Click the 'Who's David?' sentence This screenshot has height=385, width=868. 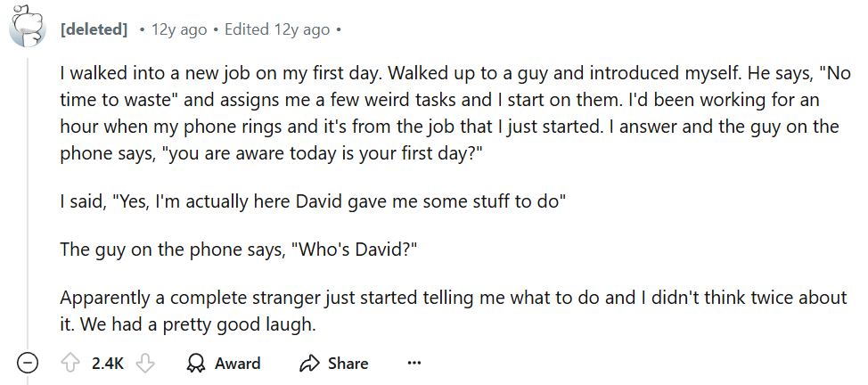(x=355, y=250)
